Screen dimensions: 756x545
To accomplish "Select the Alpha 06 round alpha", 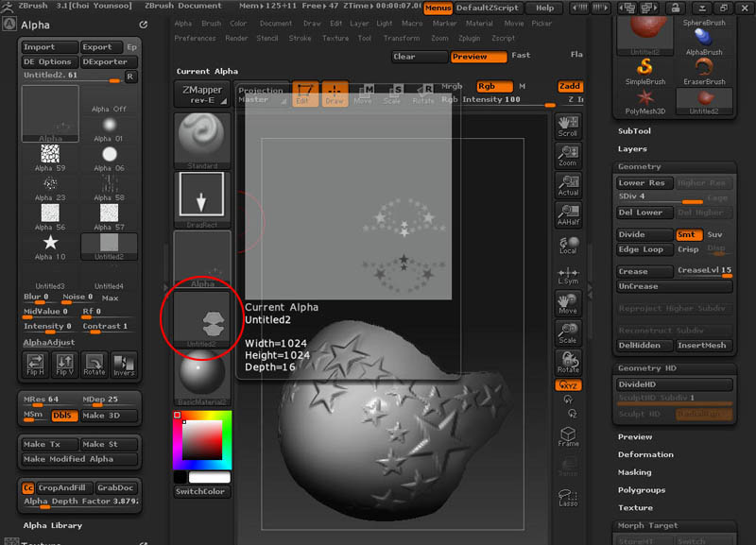I will (109, 158).
